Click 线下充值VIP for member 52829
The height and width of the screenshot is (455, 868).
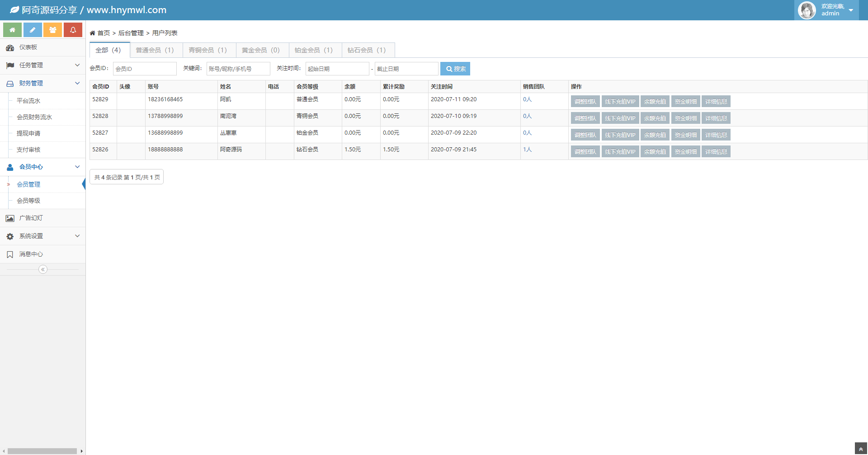pyautogui.click(x=620, y=102)
